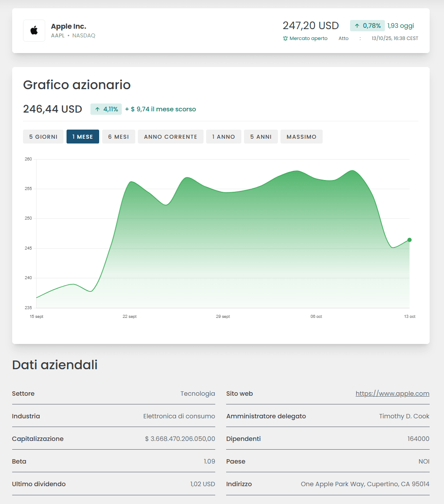Screen dimensions: 444x504
Task: Click the 4,11% percentage badge
Action: point(106,109)
